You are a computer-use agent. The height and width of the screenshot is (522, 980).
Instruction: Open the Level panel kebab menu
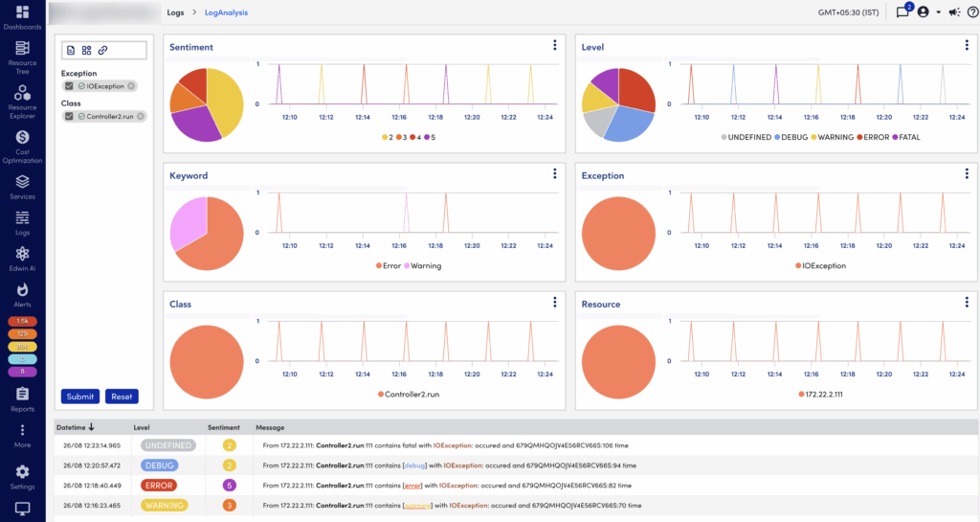pos(967,46)
